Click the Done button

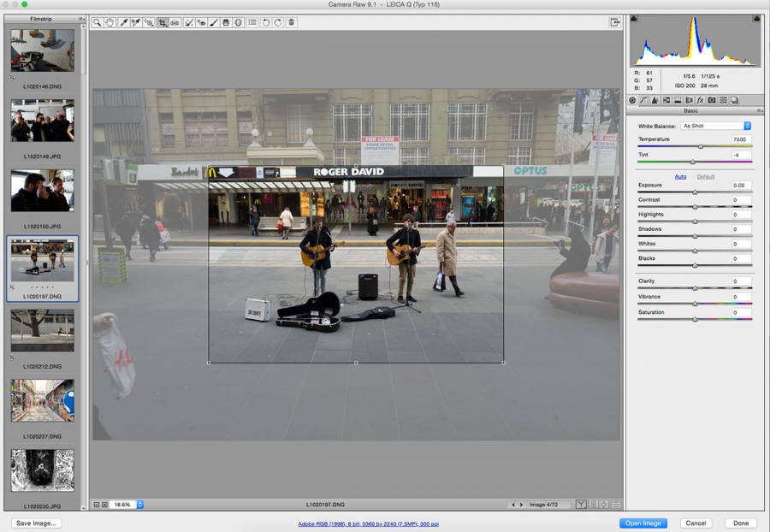[741, 523]
